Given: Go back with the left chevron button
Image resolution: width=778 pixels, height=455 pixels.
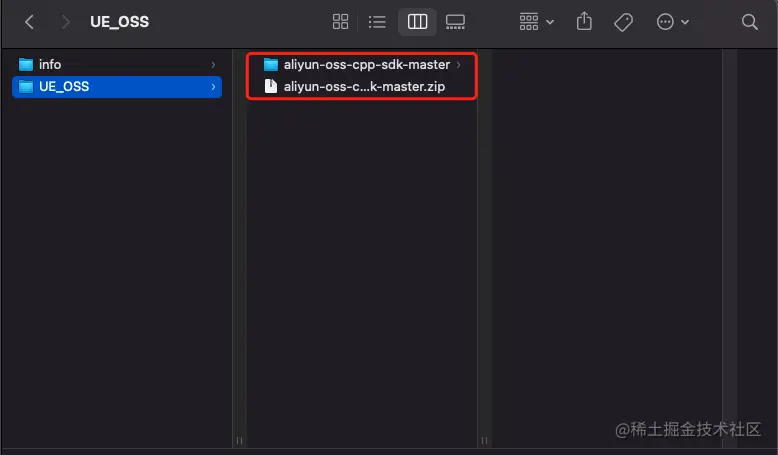Looking at the screenshot, I should click(x=29, y=22).
